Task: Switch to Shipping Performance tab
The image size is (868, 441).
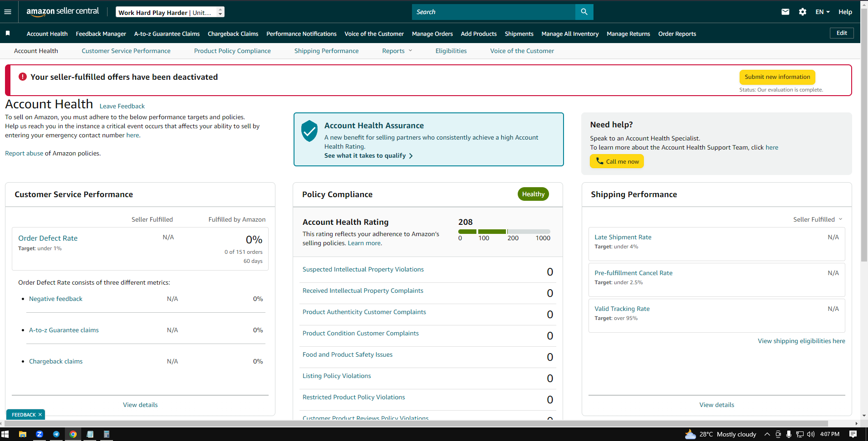Action: (x=326, y=51)
